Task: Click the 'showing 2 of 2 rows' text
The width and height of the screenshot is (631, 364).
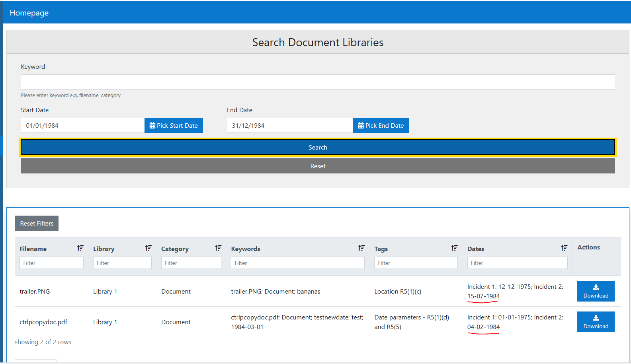Action: coord(43,342)
